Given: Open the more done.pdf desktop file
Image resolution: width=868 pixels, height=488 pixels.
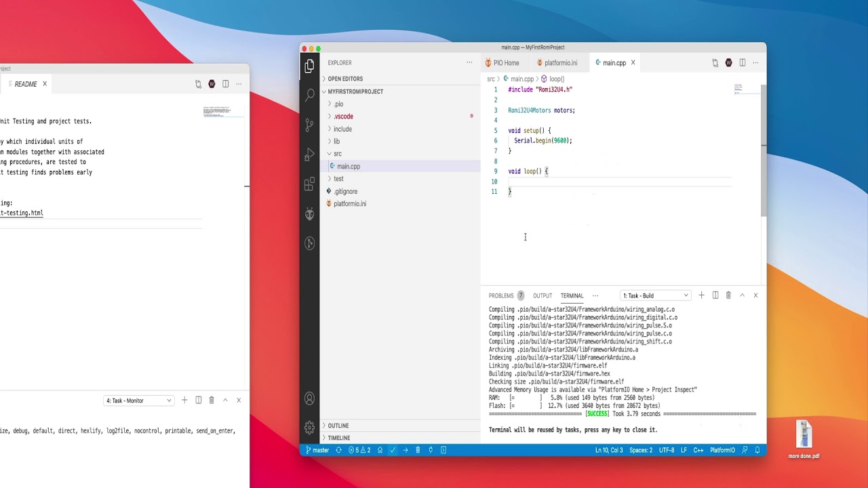Looking at the screenshot, I should point(804,439).
